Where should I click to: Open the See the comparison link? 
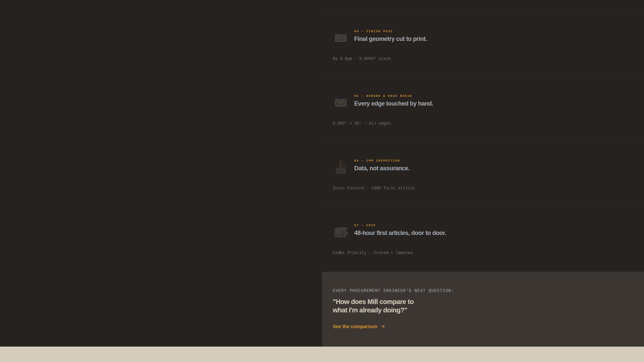pyautogui.click(x=359, y=326)
